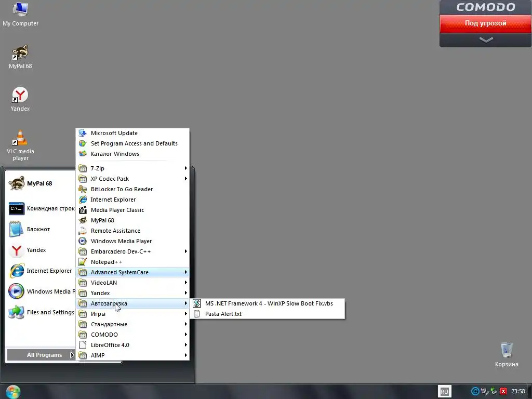Open the Yandex desktop shortcut
This screenshot has width=532, height=399.
point(20,99)
